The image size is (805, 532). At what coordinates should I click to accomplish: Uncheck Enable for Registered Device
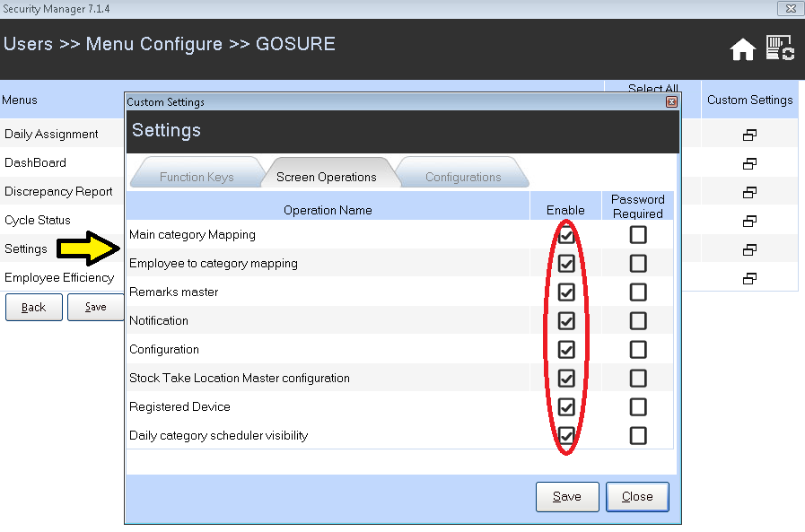[566, 407]
